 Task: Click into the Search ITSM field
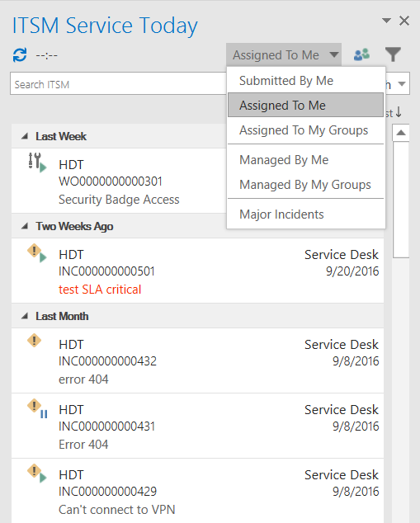point(119,83)
